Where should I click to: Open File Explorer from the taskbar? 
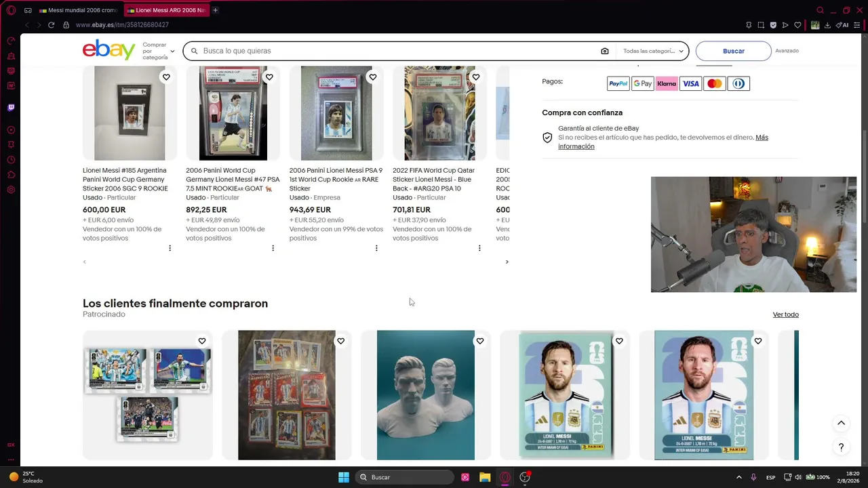click(x=485, y=477)
